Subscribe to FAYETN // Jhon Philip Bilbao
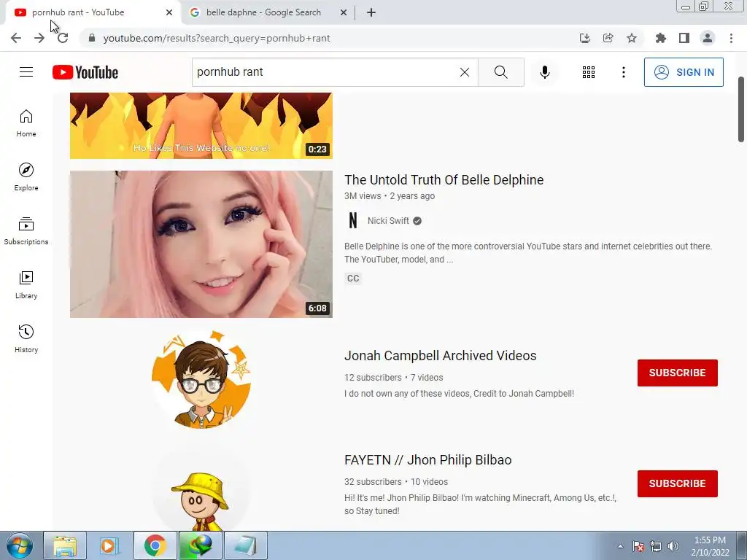Viewport: 747px width, 560px height. pos(678,483)
